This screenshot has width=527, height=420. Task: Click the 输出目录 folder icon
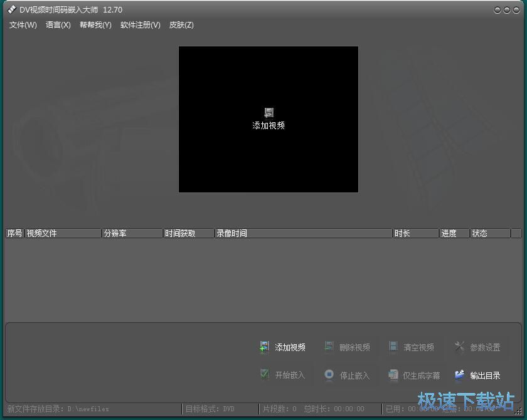coord(459,374)
